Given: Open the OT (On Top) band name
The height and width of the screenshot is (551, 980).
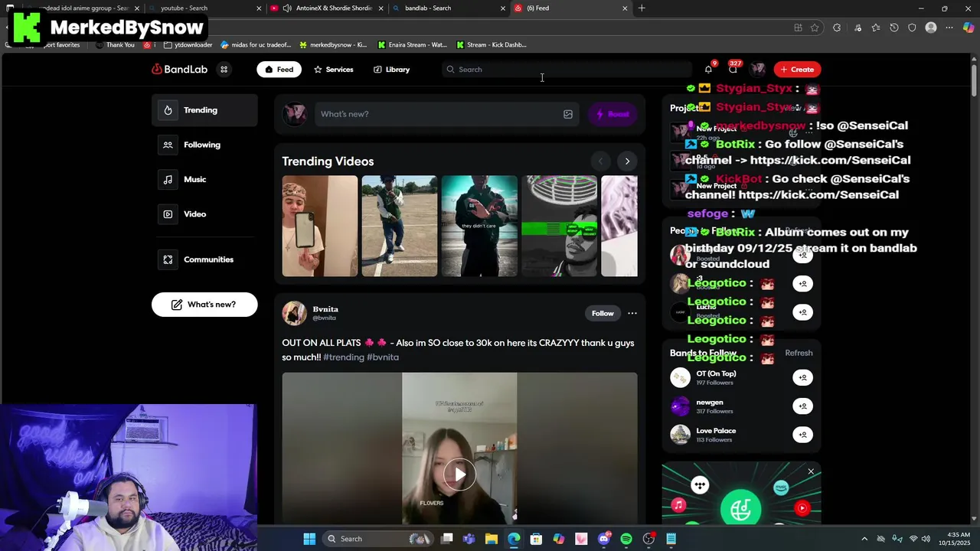Looking at the screenshot, I should 716,374.
